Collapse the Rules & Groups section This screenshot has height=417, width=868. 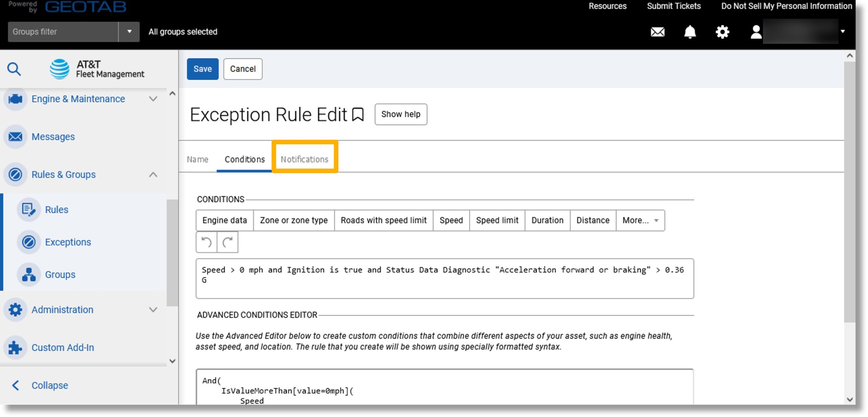click(x=153, y=174)
